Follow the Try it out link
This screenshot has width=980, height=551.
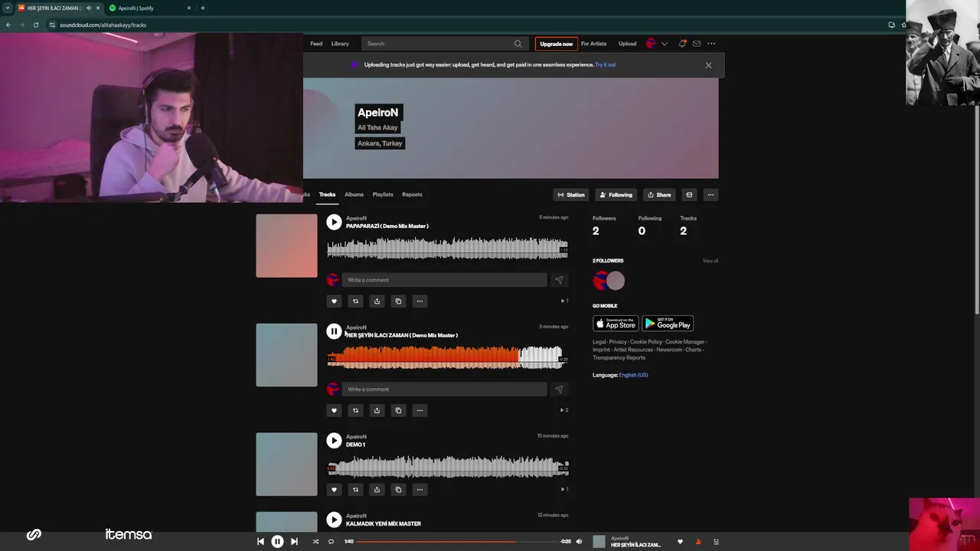pos(606,65)
